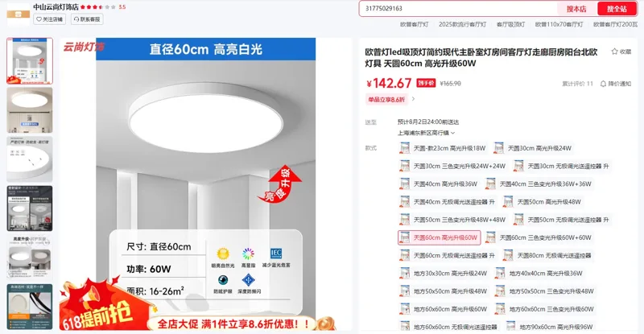
Task: Click the main product image of the ceiling lamp
Action: point(206,184)
